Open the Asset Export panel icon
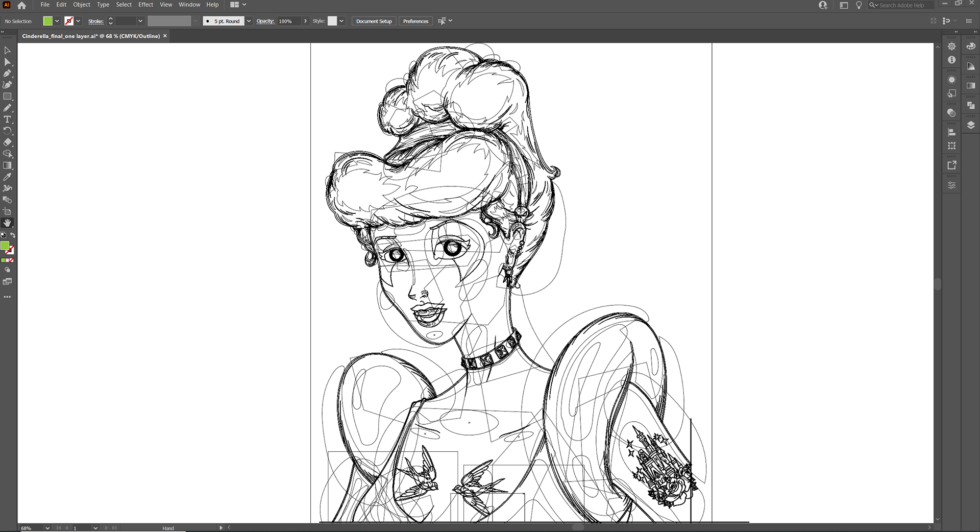The width and height of the screenshot is (980, 532). point(951,165)
